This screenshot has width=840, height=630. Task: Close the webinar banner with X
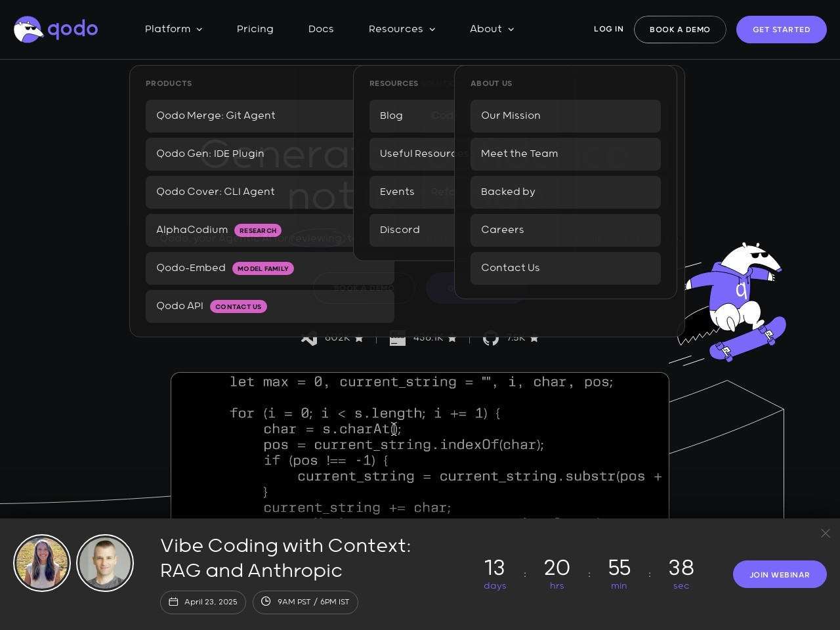[x=825, y=534]
